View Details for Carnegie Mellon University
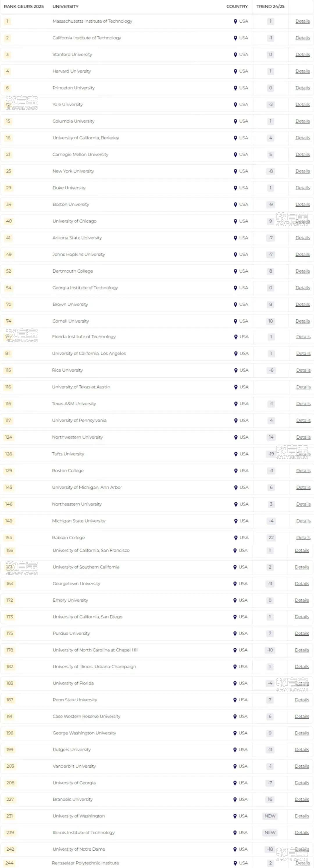Viewport: 314px width, 868px height. pyautogui.click(x=303, y=155)
